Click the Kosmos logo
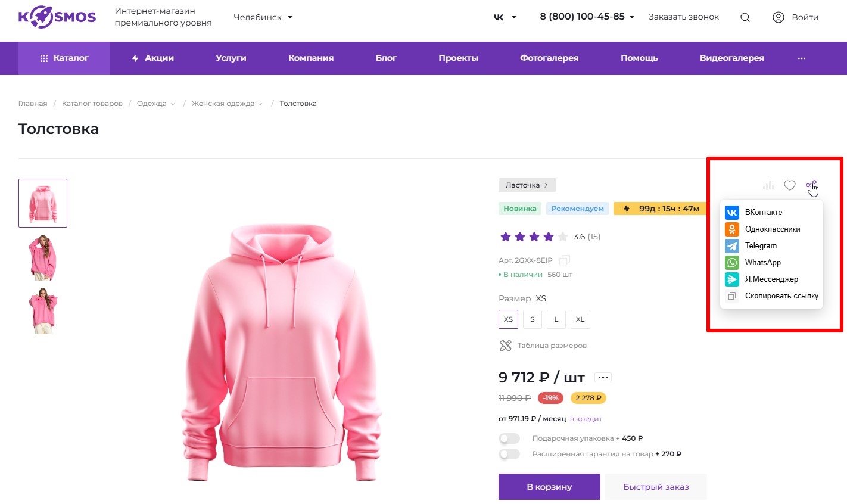 point(57,17)
